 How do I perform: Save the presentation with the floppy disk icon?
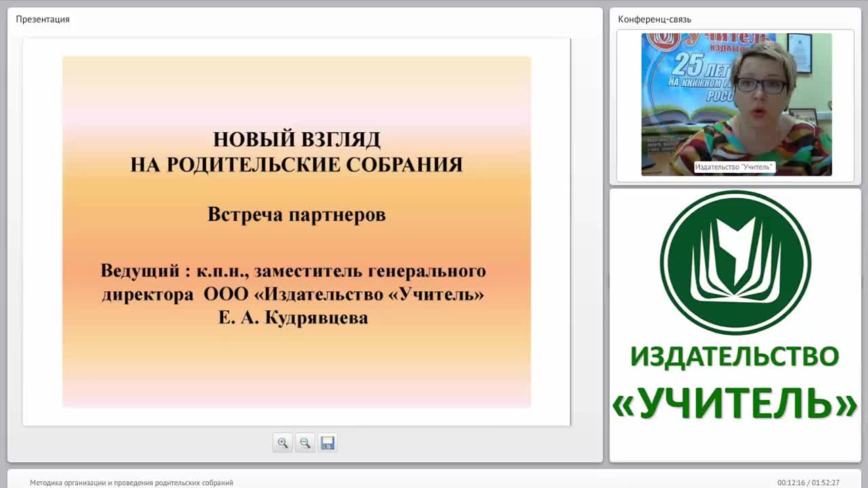[x=328, y=443]
